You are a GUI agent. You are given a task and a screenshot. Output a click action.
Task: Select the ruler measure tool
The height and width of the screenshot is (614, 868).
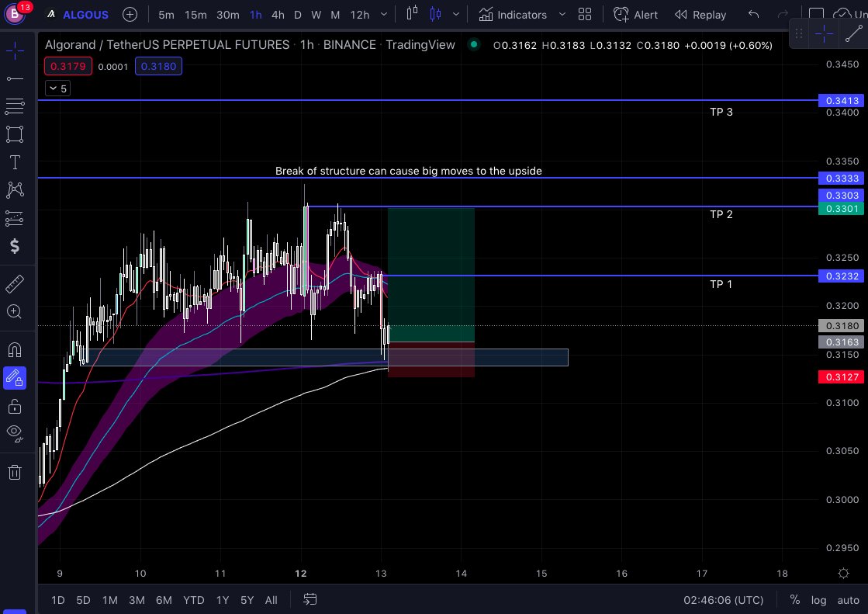point(15,284)
